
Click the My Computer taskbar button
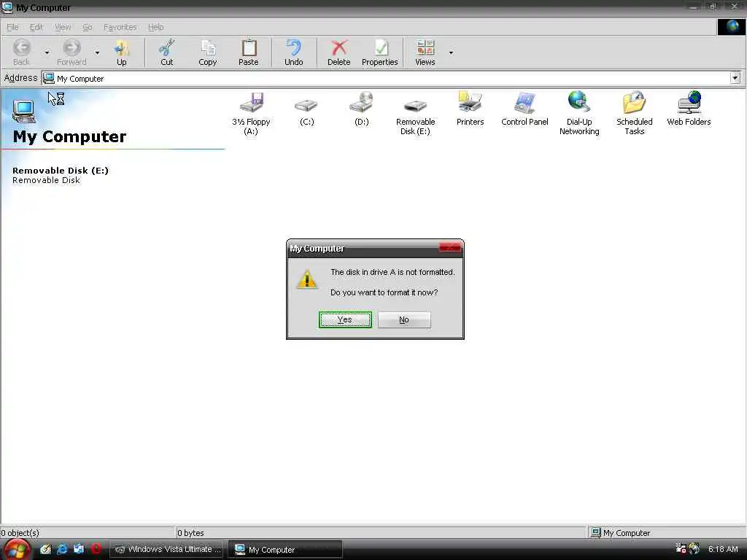(x=285, y=549)
